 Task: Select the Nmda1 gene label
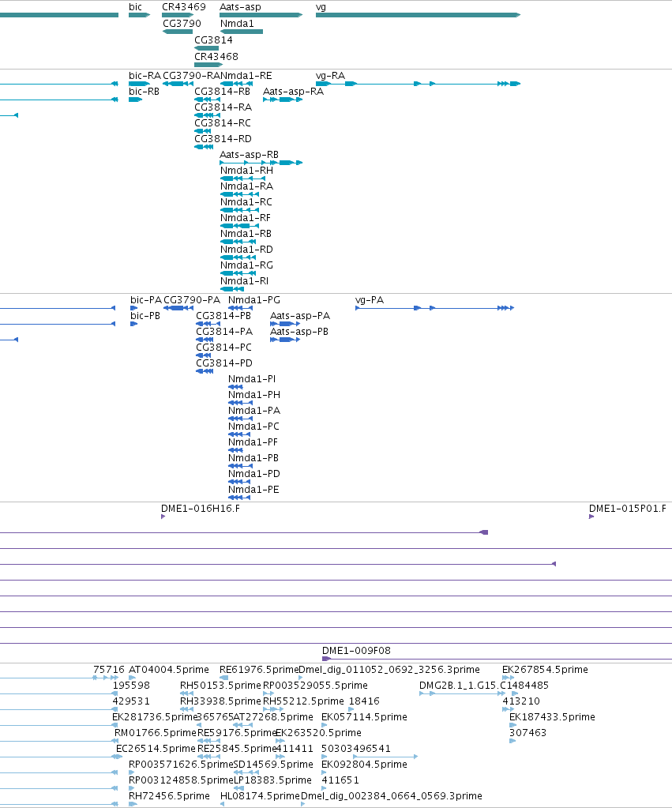pos(237,23)
